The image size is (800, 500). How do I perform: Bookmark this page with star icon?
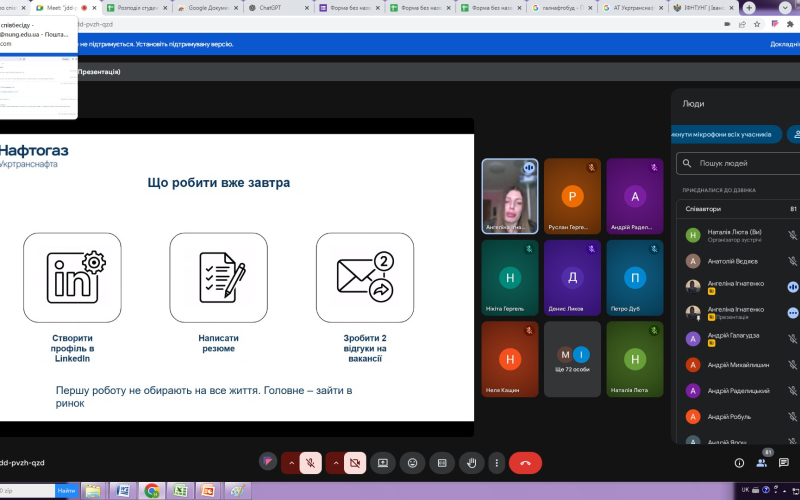pyautogui.click(x=757, y=24)
